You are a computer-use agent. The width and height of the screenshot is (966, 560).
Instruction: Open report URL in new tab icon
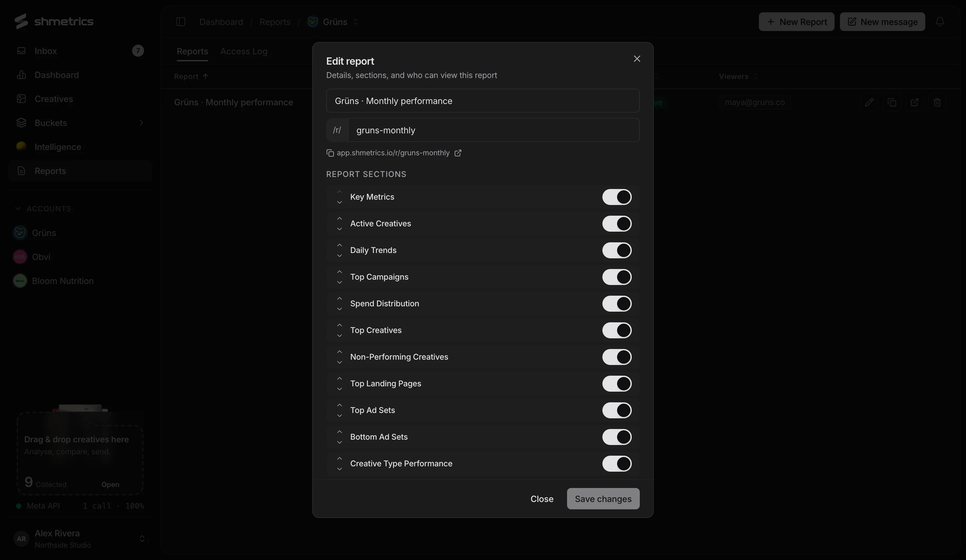coord(458,153)
